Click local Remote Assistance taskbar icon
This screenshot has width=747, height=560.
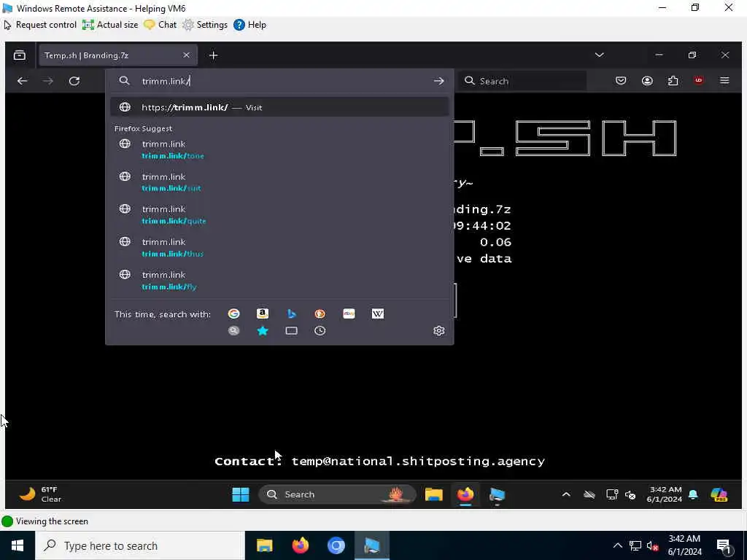pyautogui.click(x=372, y=545)
